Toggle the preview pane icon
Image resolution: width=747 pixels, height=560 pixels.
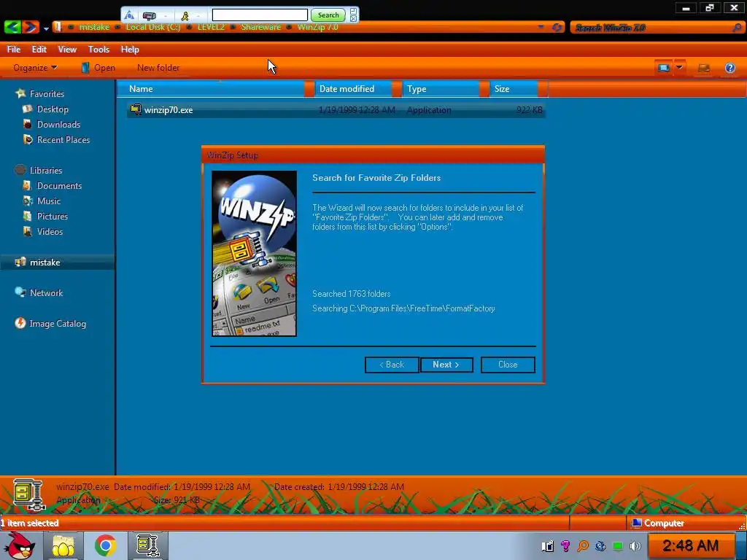point(704,68)
